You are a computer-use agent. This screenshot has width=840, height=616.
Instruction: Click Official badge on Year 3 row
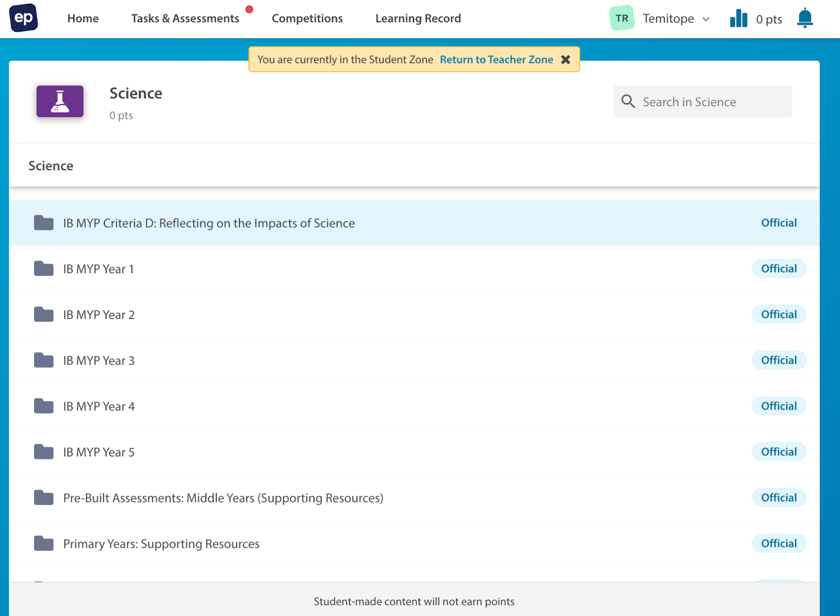pyautogui.click(x=779, y=360)
